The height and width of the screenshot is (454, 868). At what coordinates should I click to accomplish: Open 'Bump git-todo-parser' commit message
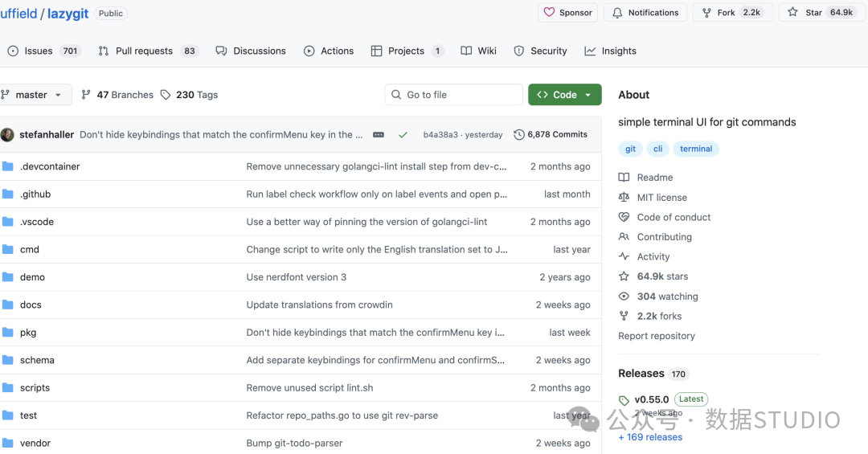point(294,443)
